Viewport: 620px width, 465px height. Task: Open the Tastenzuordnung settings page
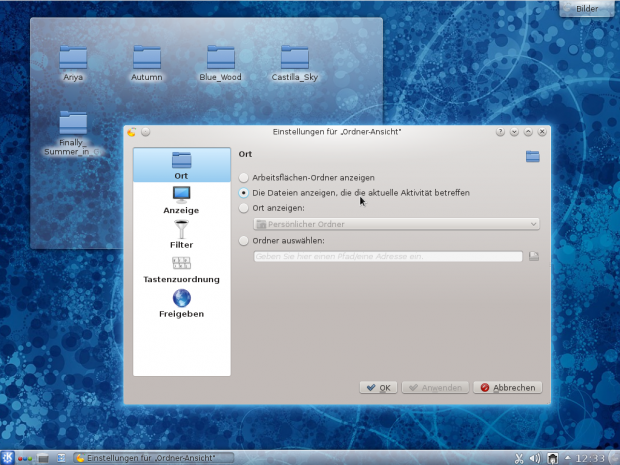[181, 269]
